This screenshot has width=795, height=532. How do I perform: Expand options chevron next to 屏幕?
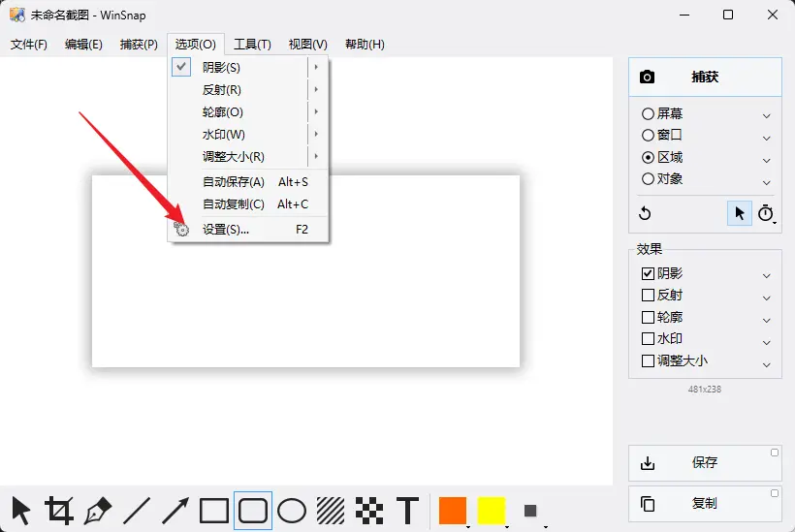click(767, 116)
